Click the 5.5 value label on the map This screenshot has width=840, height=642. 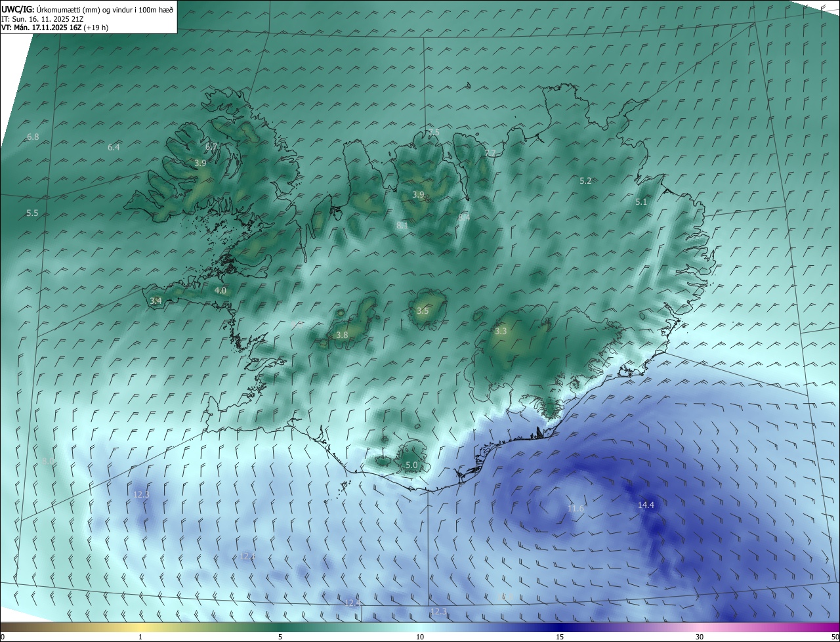coord(32,213)
